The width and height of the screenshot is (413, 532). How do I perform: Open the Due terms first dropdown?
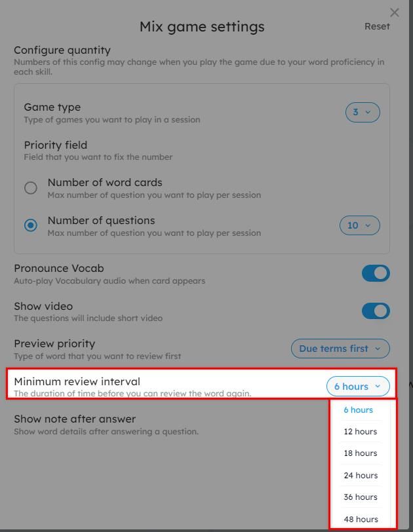340,349
